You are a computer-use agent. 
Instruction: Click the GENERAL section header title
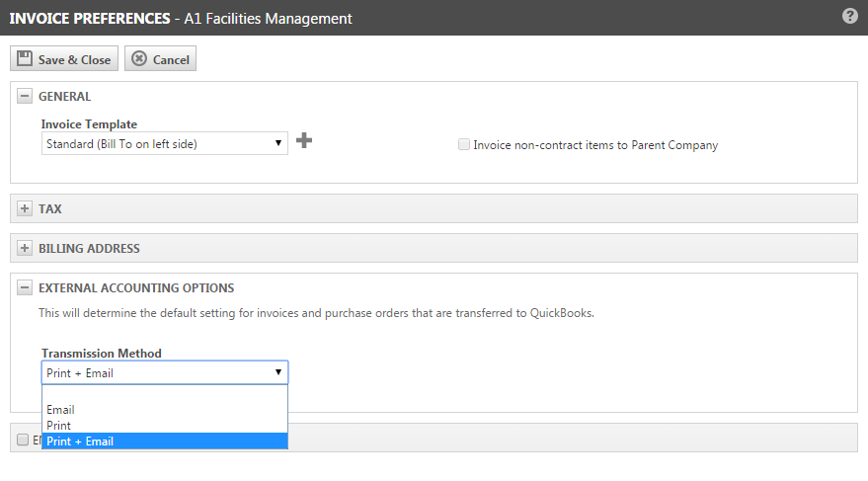[64, 97]
